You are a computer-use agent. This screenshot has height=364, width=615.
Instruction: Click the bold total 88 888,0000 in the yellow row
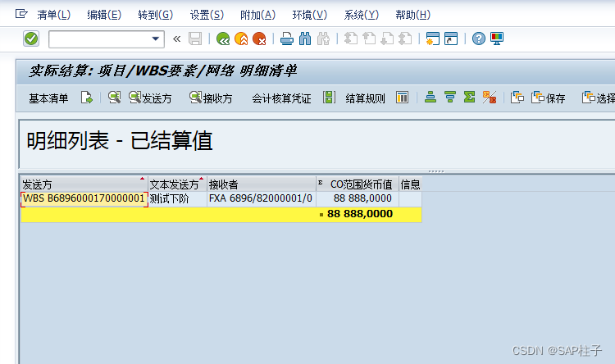360,214
